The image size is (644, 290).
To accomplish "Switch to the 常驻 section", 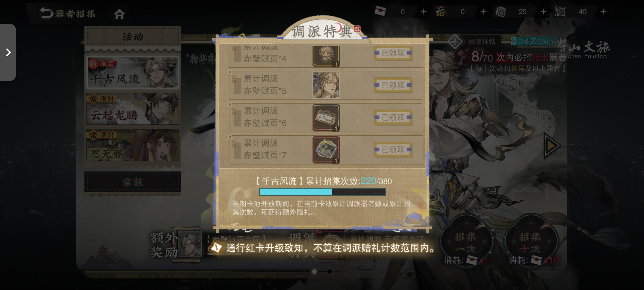I will pyautogui.click(x=133, y=182).
